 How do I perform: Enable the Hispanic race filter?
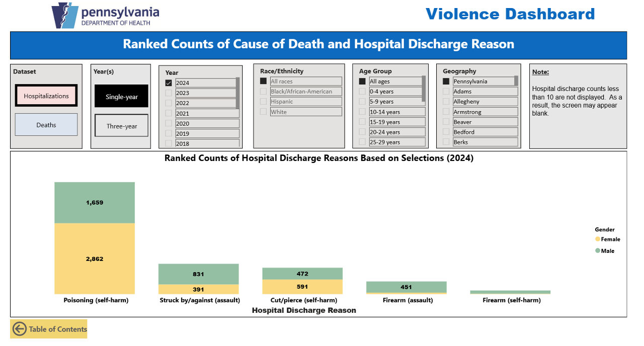point(262,102)
